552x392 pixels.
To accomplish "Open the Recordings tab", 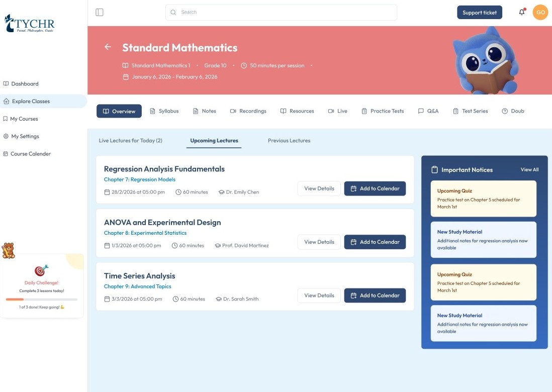I will (248, 111).
